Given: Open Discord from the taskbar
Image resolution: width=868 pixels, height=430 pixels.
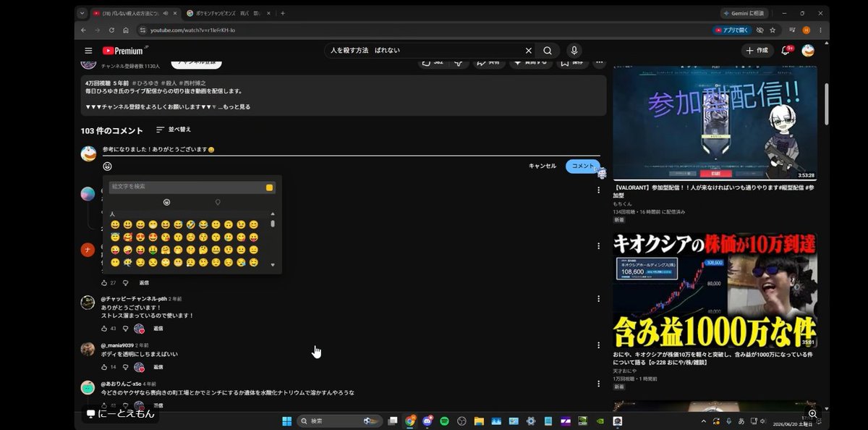Looking at the screenshot, I should (427, 421).
